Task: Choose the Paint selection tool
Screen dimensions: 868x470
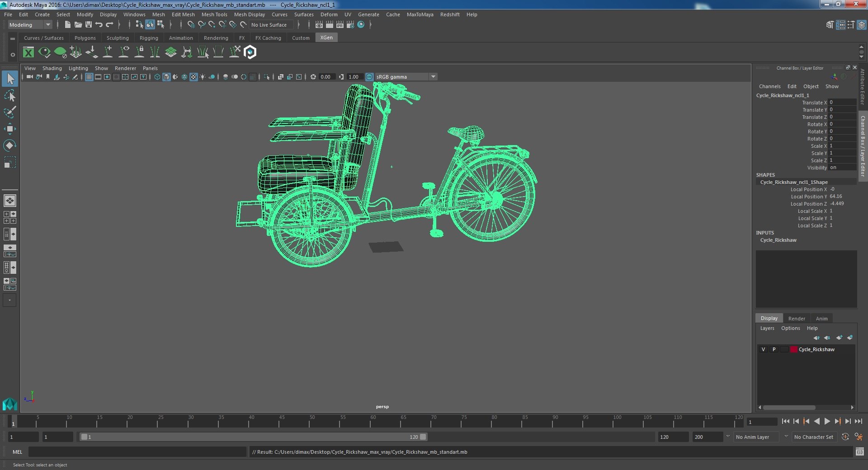Action: 9,112
